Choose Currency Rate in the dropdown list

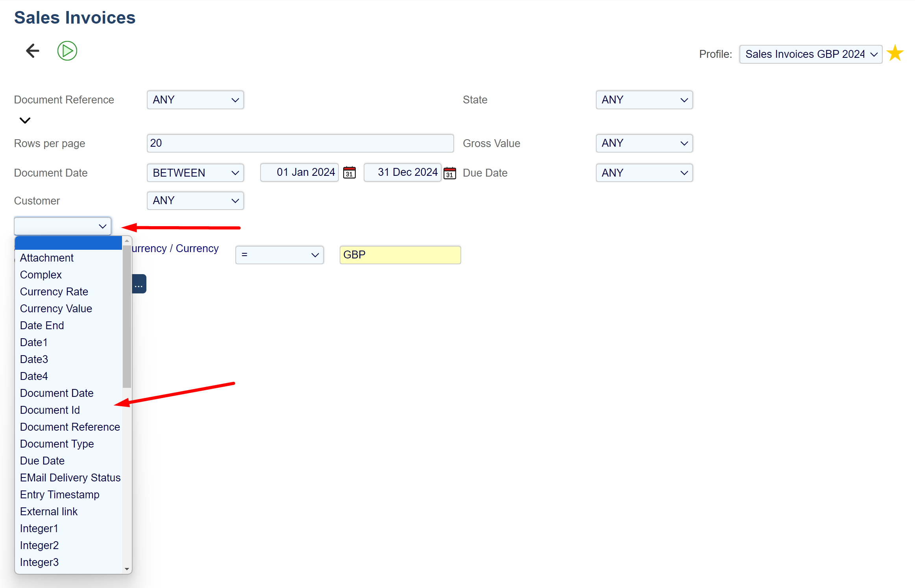54,291
